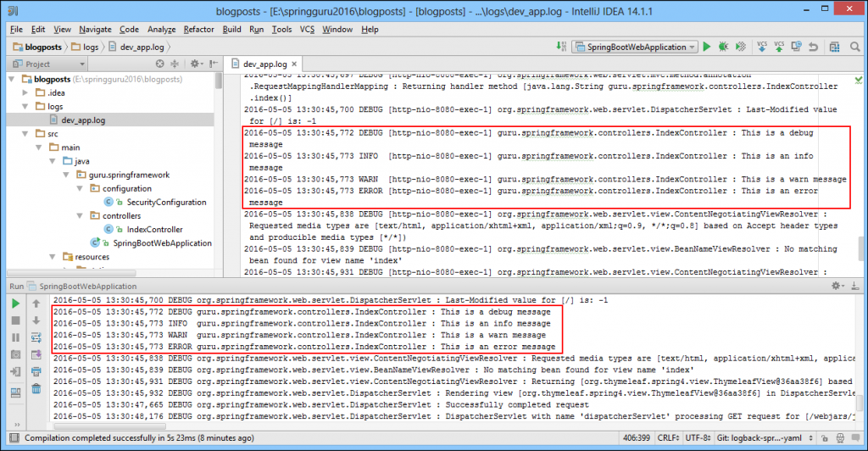Open the Build menu

(x=232, y=30)
